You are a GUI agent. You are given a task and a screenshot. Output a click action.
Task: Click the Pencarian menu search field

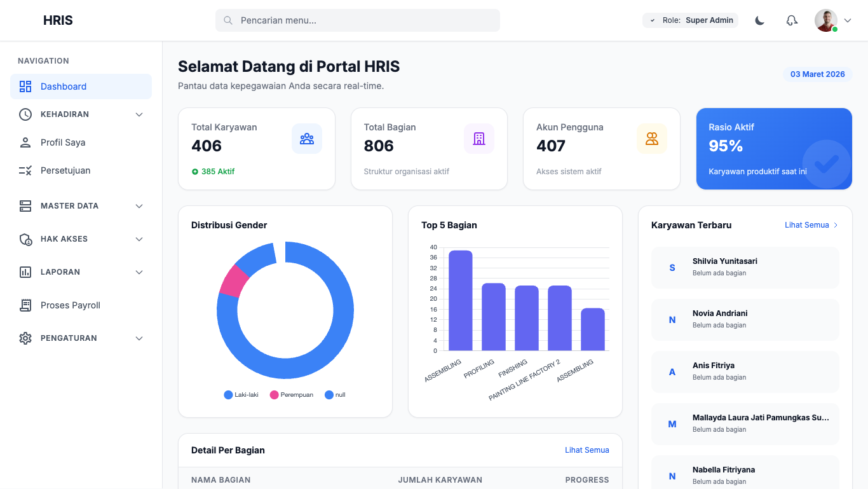[358, 20]
